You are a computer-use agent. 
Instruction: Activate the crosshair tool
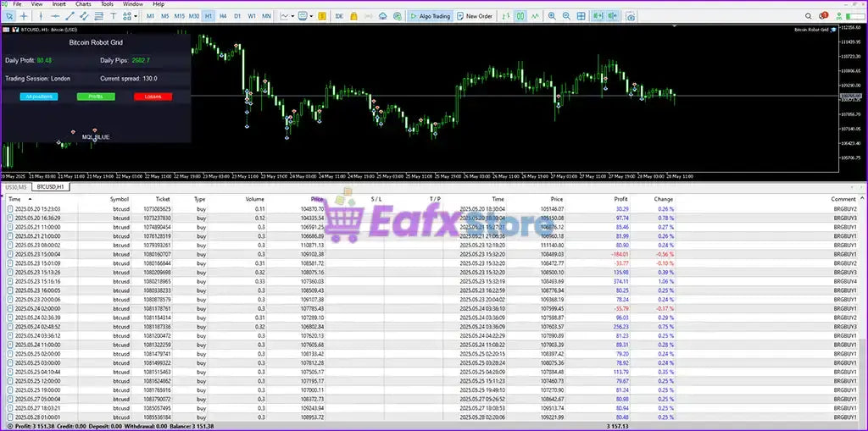click(24, 16)
